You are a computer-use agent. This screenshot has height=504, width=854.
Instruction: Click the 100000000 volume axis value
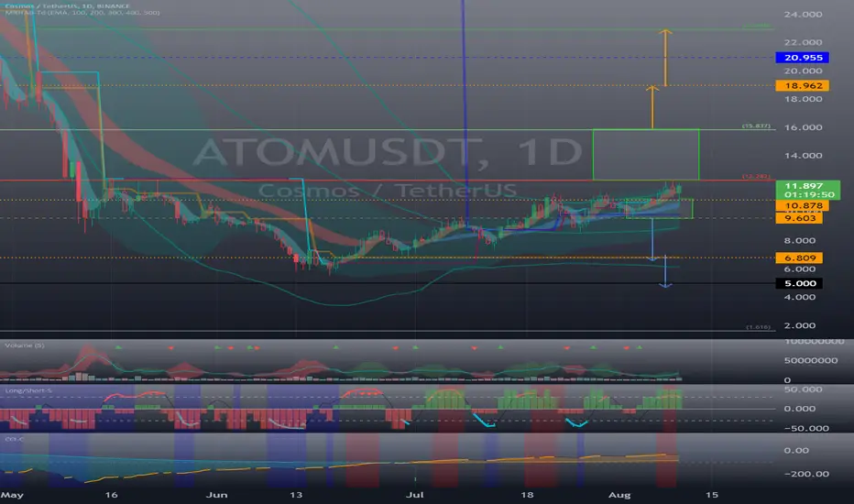(x=815, y=342)
